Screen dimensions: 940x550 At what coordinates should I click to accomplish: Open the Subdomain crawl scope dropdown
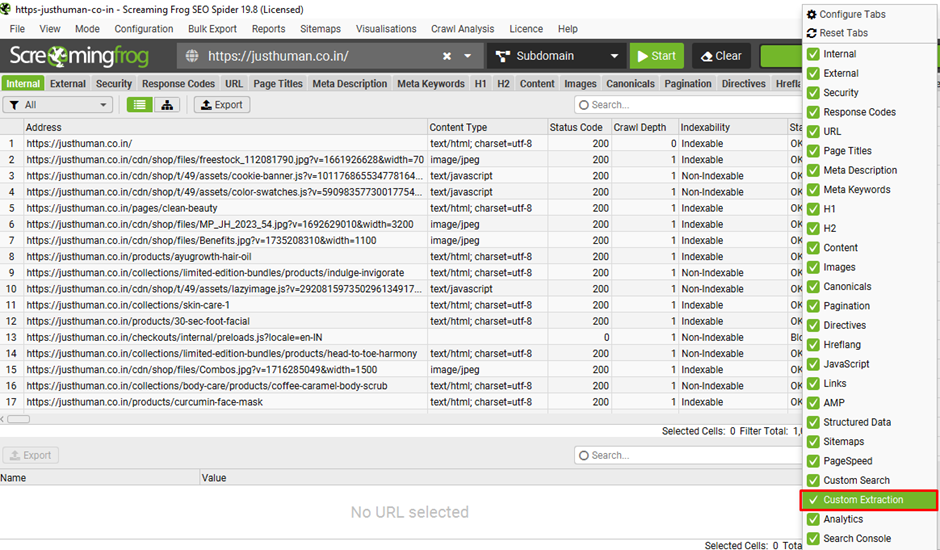click(556, 56)
